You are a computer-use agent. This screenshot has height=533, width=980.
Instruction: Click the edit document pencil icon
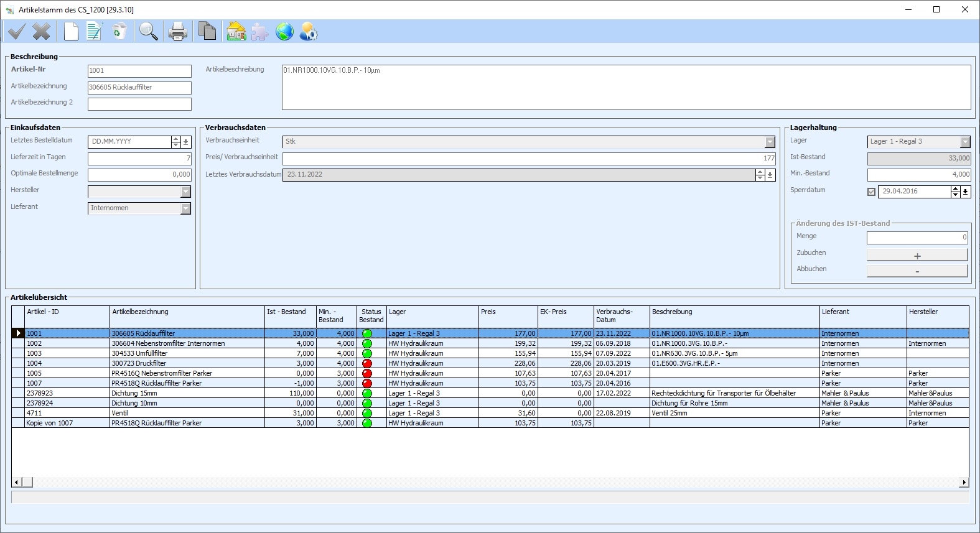click(x=95, y=31)
